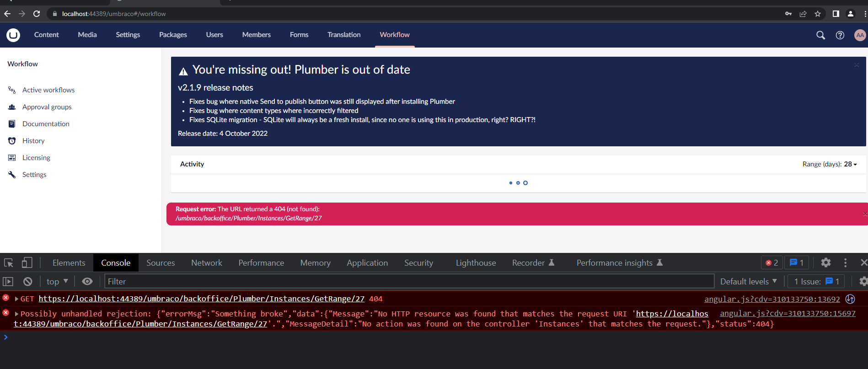Switch to the Elements DevTools tab
Screen dimensions: 868x369
[69, 263]
